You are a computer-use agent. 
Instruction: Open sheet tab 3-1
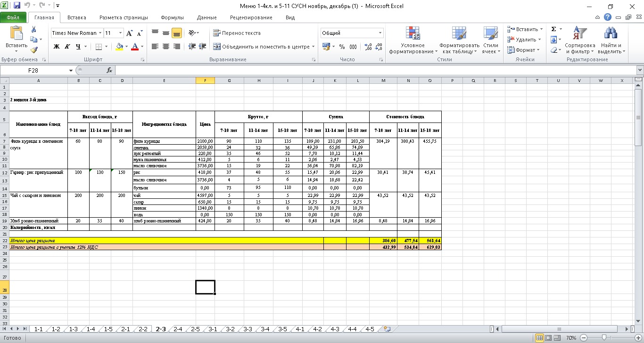[213, 329]
